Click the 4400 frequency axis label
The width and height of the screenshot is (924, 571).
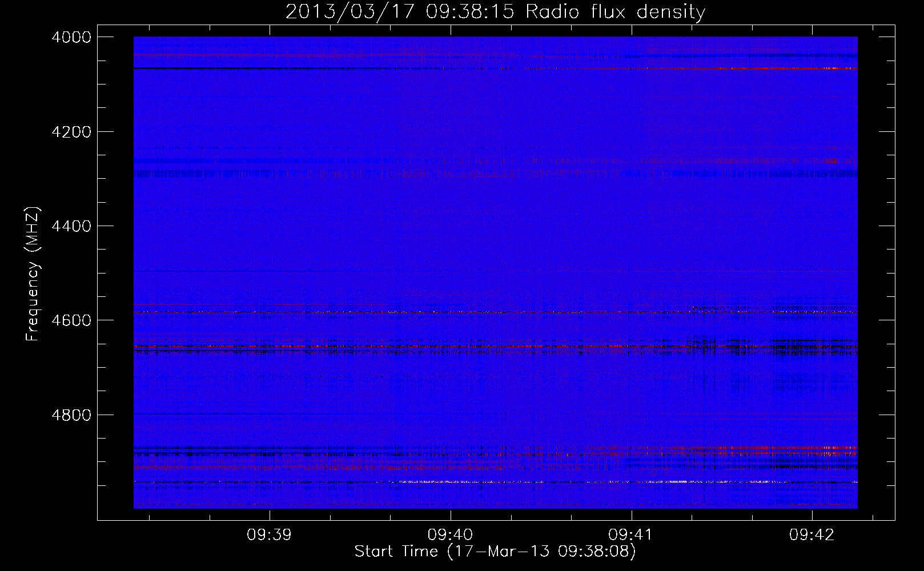click(x=71, y=226)
